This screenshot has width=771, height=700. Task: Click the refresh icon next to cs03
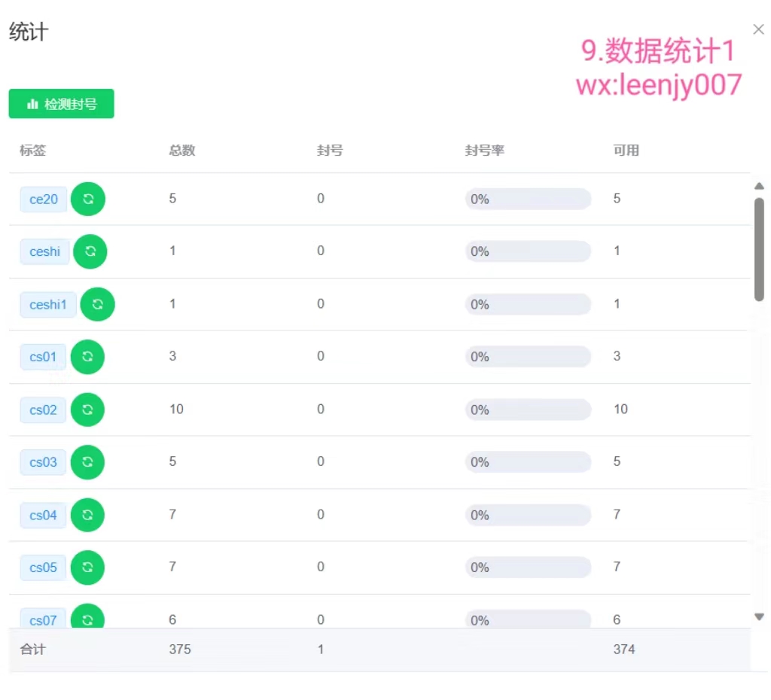(x=87, y=462)
